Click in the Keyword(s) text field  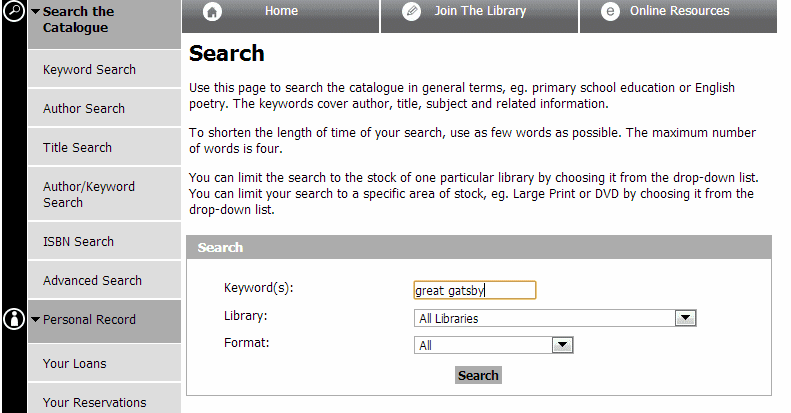(x=475, y=290)
